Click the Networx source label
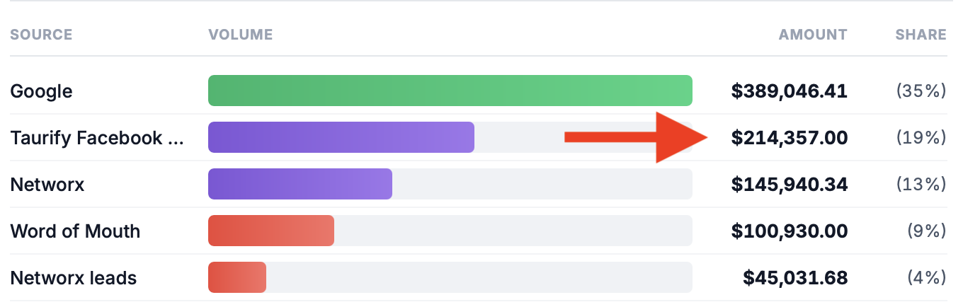This screenshot has width=980, height=307. [x=47, y=185]
